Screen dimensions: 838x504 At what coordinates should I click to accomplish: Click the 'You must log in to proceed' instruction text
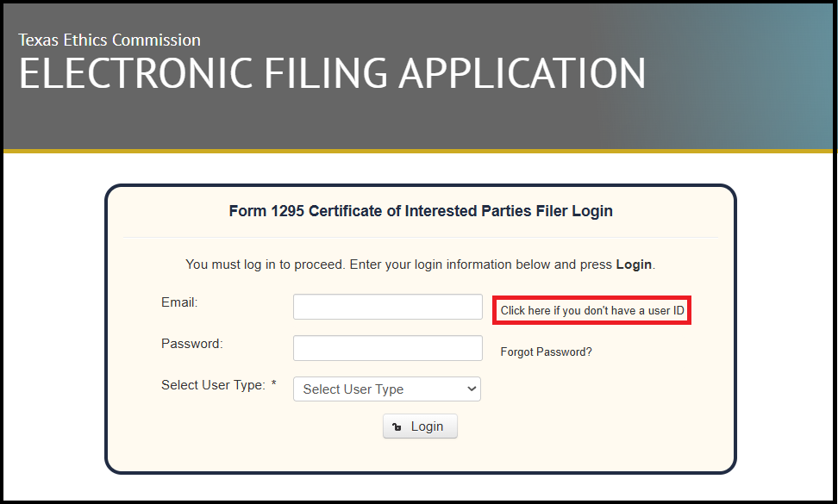[x=420, y=264]
